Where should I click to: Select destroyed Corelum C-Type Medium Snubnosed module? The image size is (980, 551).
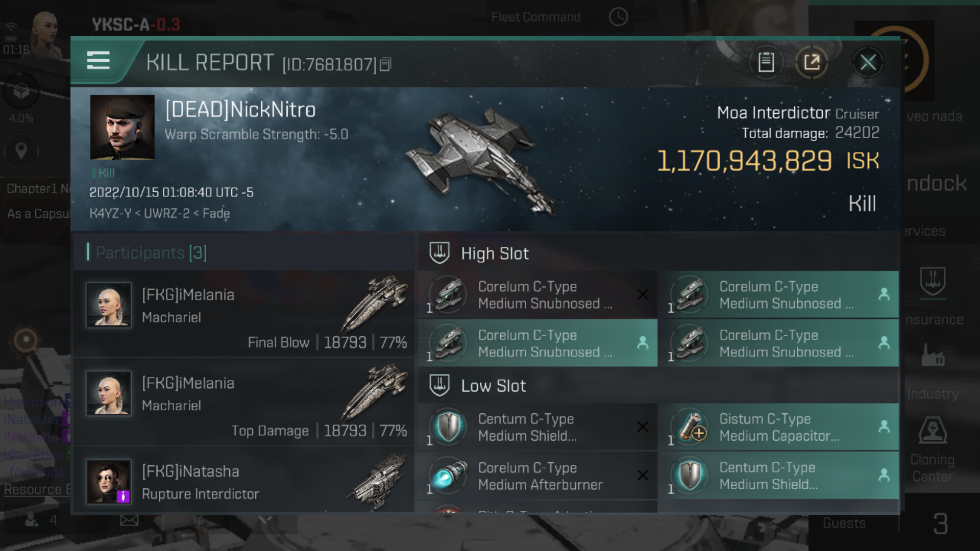(x=537, y=295)
